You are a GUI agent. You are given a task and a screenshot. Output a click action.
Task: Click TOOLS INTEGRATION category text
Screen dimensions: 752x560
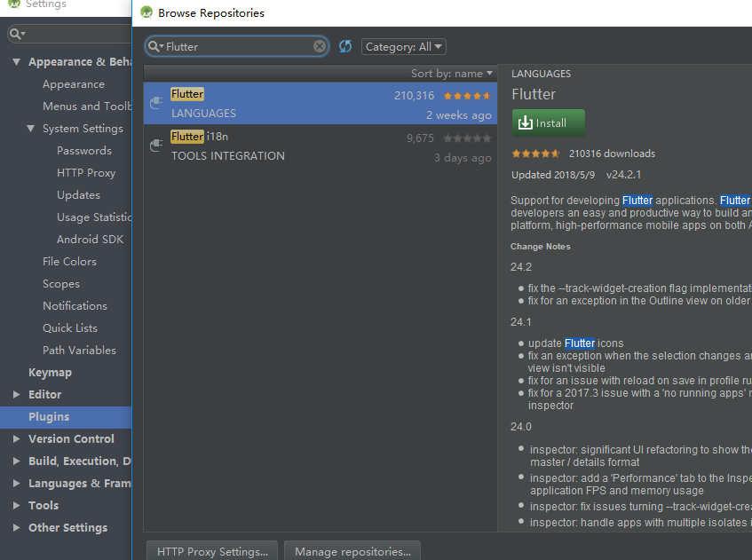pos(228,156)
